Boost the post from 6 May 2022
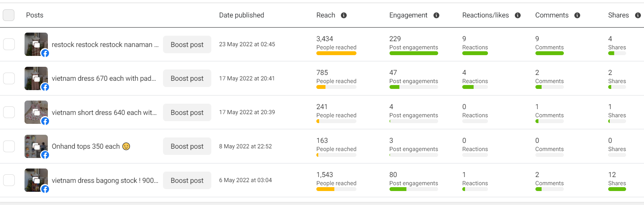This screenshot has width=644, height=205. coord(187,180)
